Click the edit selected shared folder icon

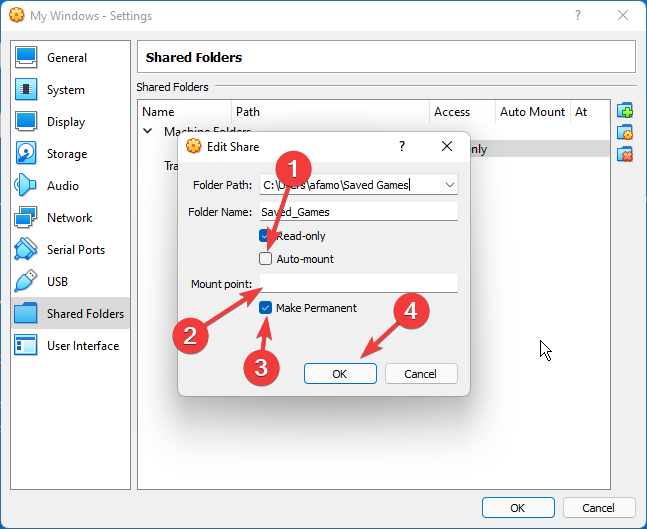click(x=625, y=132)
